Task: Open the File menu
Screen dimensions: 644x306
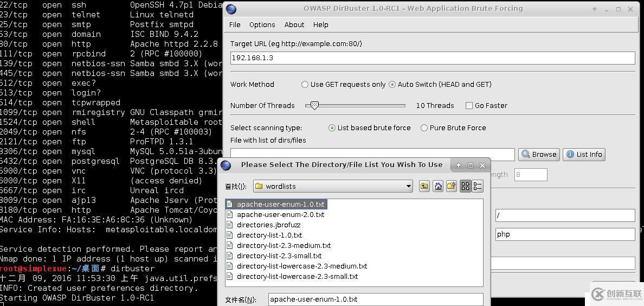Action: pyautogui.click(x=235, y=24)
